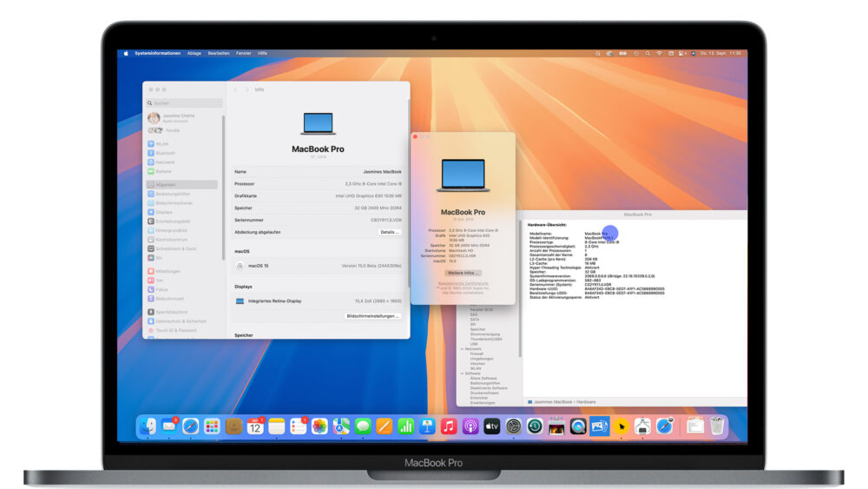The height and width of the screenshot is (489, 868).
Task: Open QuickTime Player from the Dock
Action: pos(578,426)
